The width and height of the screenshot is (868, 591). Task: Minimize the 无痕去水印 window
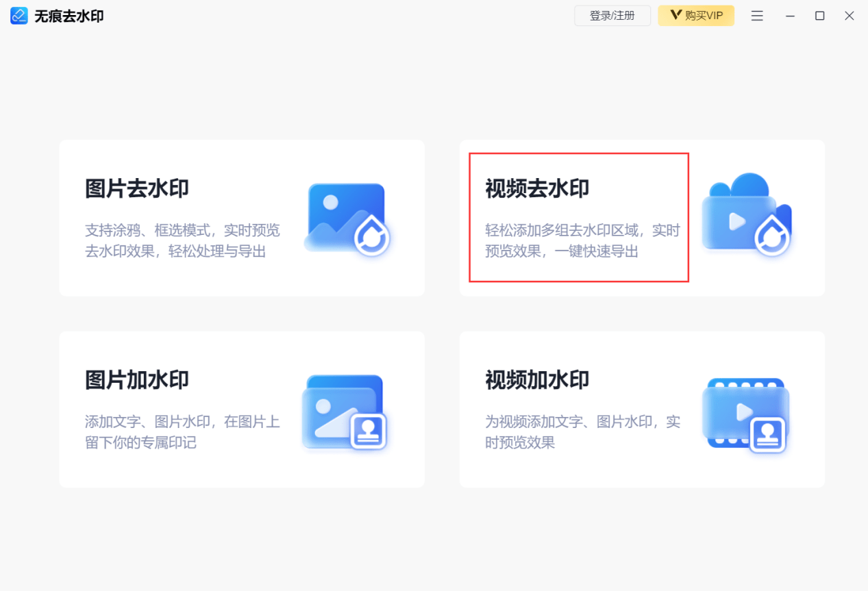coord(791,16)
